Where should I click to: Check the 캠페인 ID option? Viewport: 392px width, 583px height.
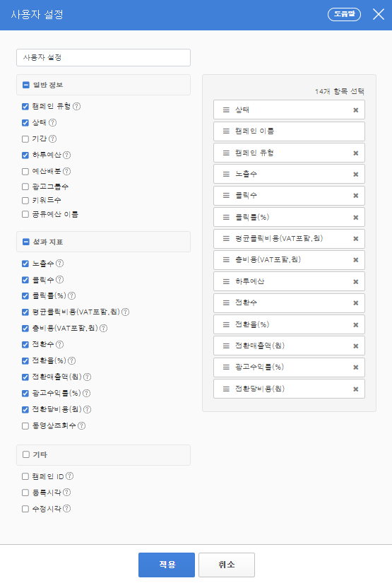(x=25, y=476)
